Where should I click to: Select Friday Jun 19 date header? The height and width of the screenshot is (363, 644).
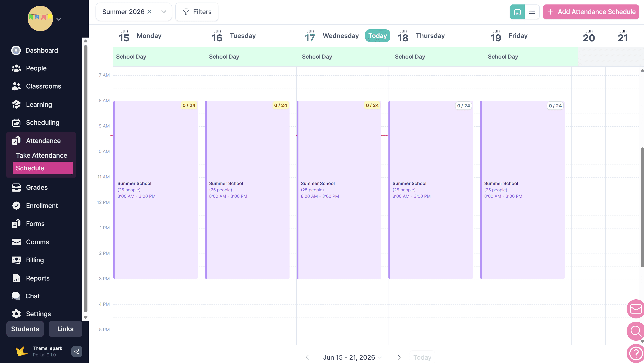pos(509,36)
